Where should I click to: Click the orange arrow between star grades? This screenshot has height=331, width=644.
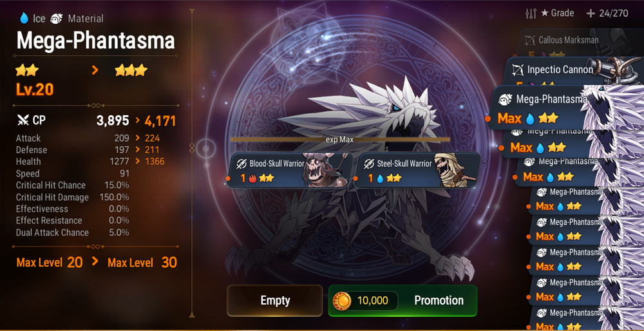[95, 70]
